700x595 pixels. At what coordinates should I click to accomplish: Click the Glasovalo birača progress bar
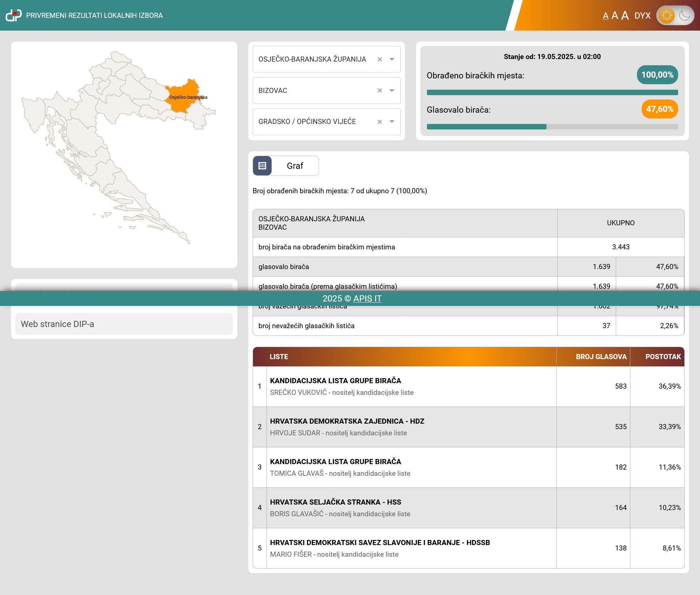552,127
